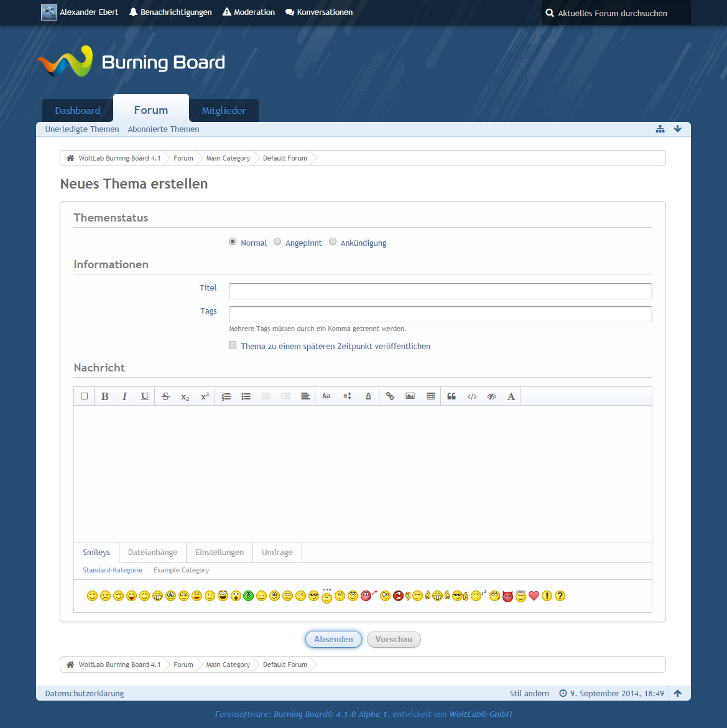The image size is (727, 728).
Task: Open the font family dropdown
Action: coord(326,396)
